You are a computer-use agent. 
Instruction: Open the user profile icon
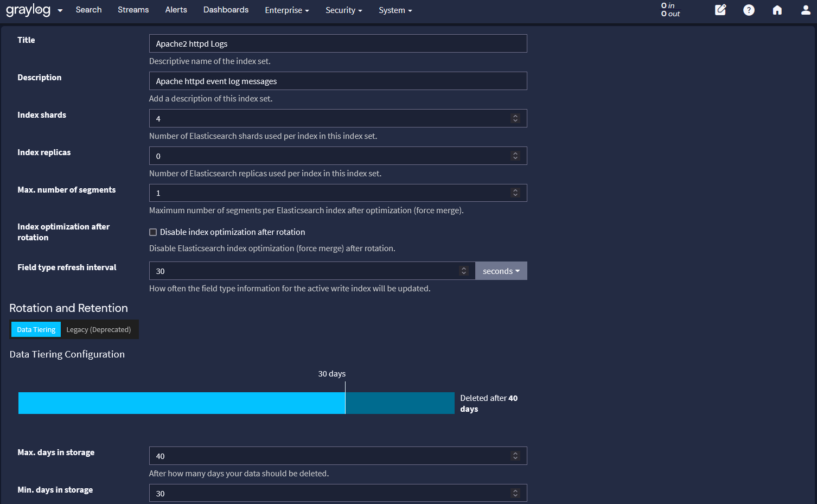(x=806, y=10)
